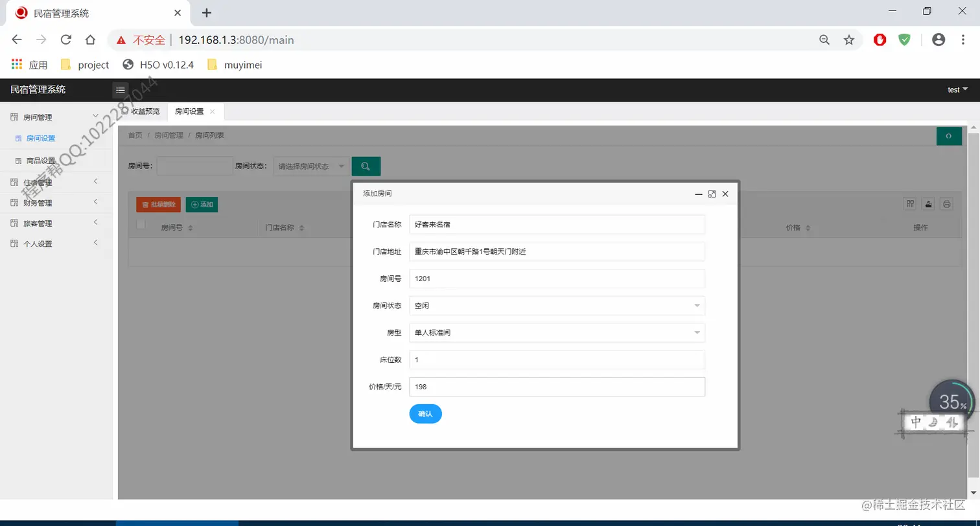Open 房间设置 in the sidebar
Viewport: 980px width, 526px height.
click(x=41, y=139)
